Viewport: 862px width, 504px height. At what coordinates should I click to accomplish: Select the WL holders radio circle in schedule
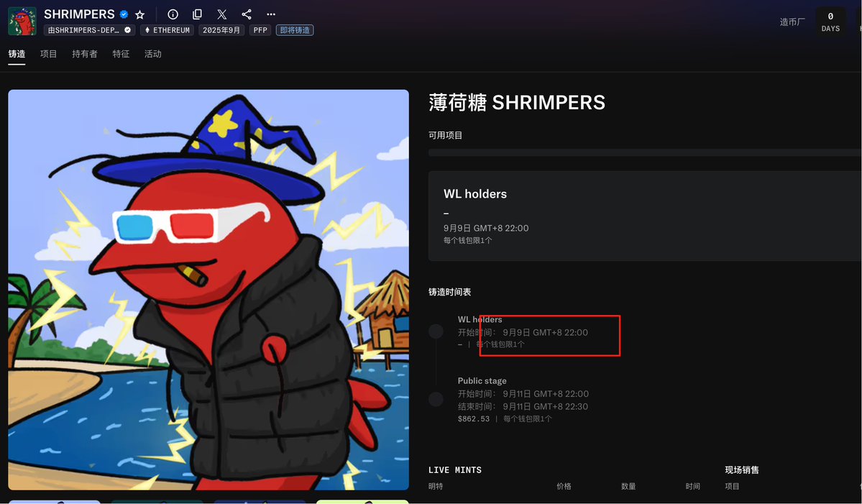pos(436,331)
